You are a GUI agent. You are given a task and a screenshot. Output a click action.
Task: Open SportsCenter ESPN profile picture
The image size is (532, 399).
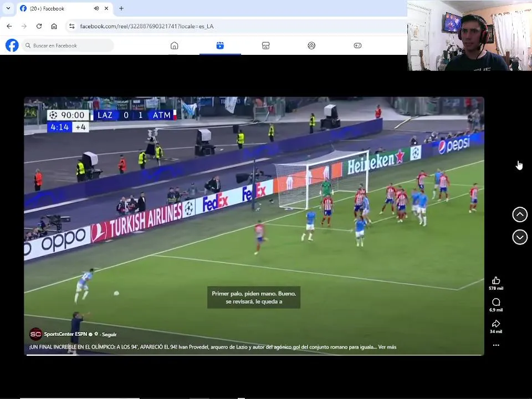click(35, 334)
